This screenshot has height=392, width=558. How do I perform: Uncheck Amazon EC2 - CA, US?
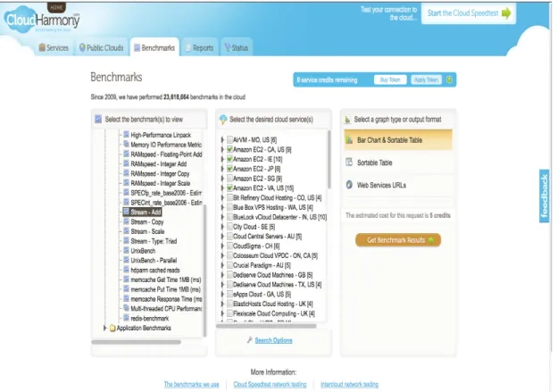tap(229, 149)
